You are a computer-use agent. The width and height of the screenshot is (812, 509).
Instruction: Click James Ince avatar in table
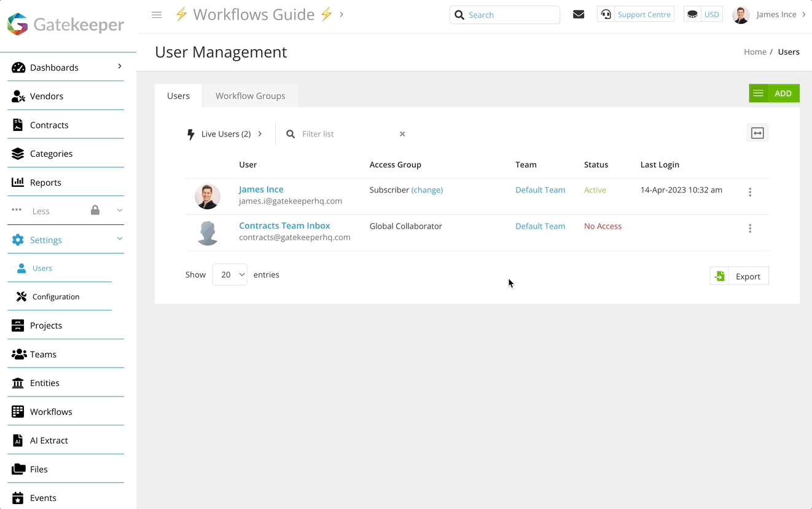[x=208, y=197]
